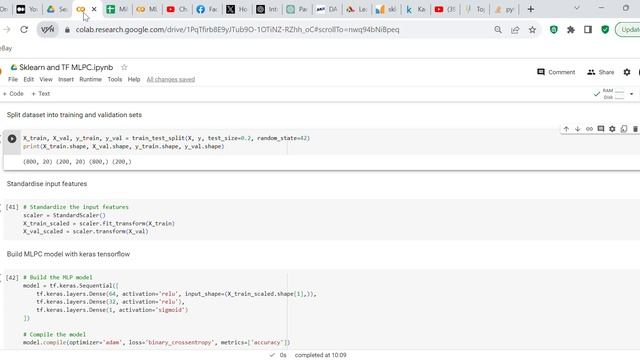Screen dimensions: 640x360
Task: Mirror the cell in a new tab
Action: 624,129
